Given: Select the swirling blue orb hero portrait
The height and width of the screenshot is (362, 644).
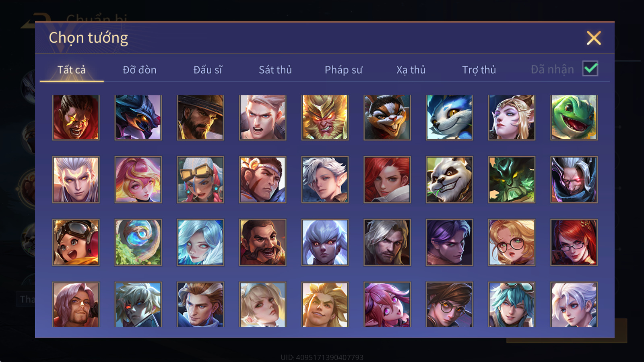Looking at the screenshot, I should pyautogui.click(x=138, y=242).
